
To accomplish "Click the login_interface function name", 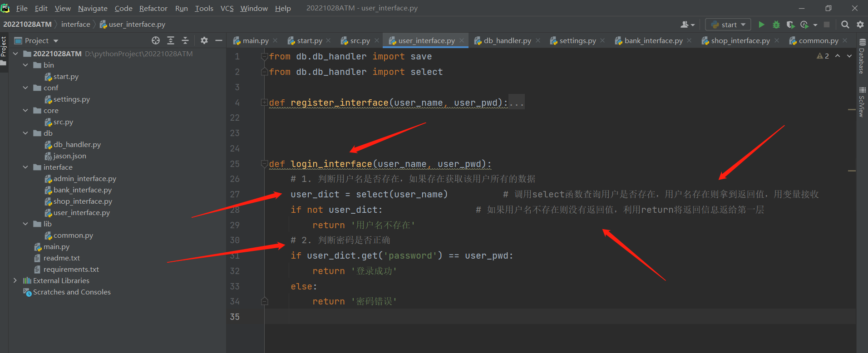I will (x=331, y=164).
